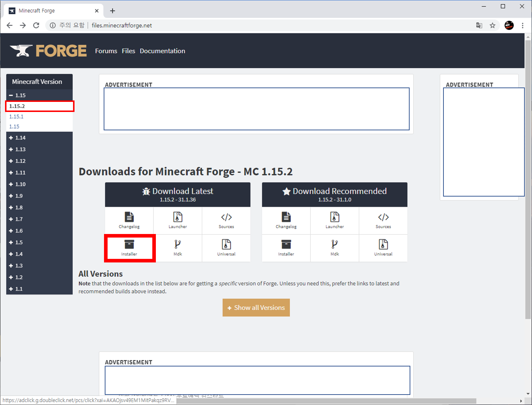Open the Chrome profile avatar

point(509,25)
